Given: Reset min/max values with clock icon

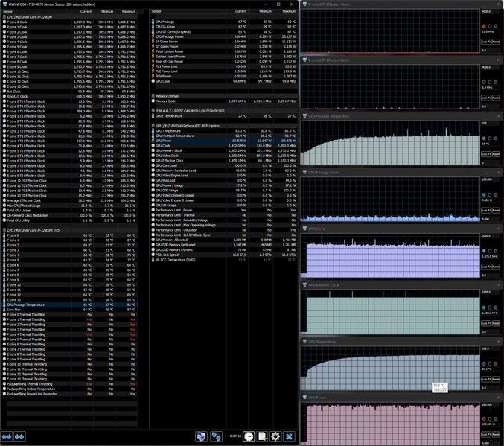Looking at the screenshot, I should [249, 436].
